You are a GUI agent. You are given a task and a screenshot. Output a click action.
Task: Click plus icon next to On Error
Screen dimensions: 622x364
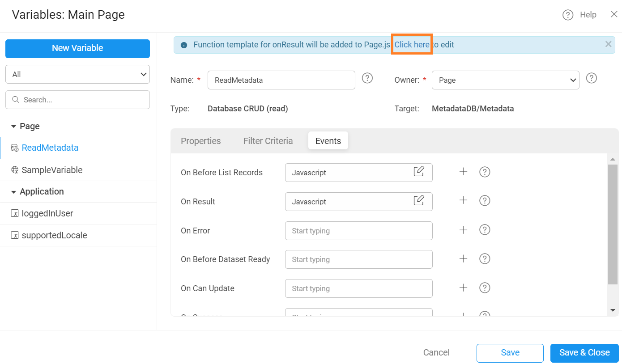[463, 230]
